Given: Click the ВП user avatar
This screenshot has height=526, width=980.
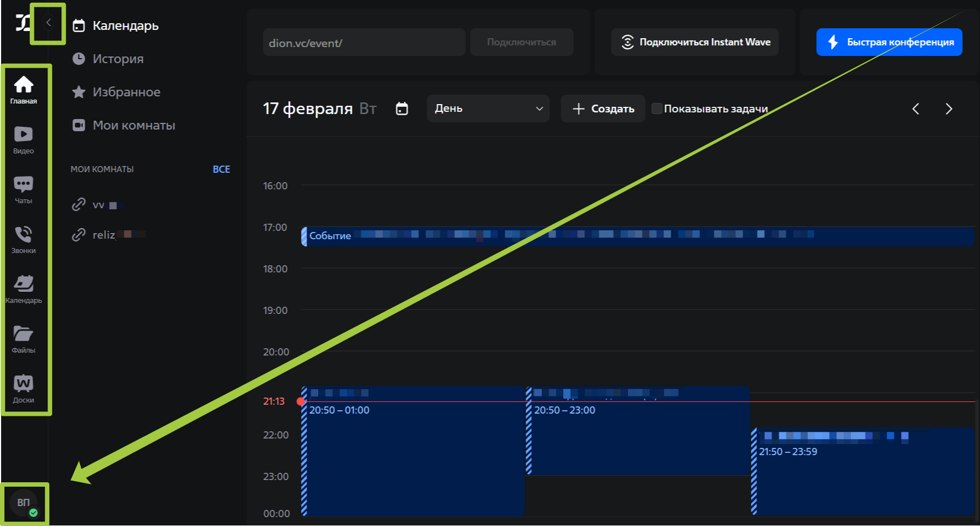Looking at the screenshot, I should click(24, 503).
